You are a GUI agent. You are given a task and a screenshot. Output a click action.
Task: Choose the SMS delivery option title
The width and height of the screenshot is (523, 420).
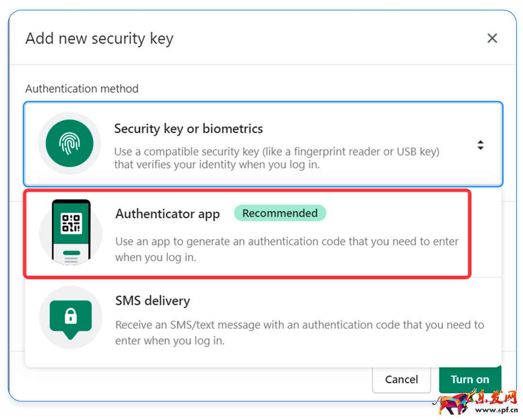pos(153,301)
